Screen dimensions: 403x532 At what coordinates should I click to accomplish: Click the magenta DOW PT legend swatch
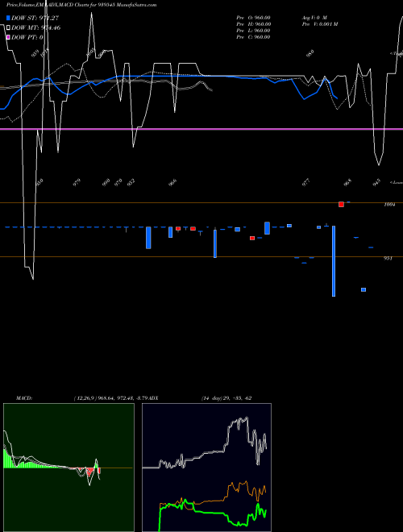pyautogui.click(x=8, y=37)
